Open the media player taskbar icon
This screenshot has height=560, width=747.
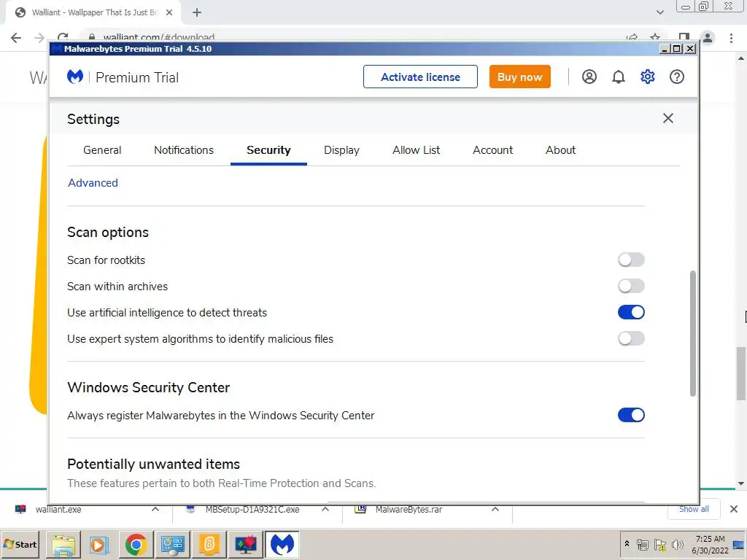pyautogui.click(x=99, y=544)
